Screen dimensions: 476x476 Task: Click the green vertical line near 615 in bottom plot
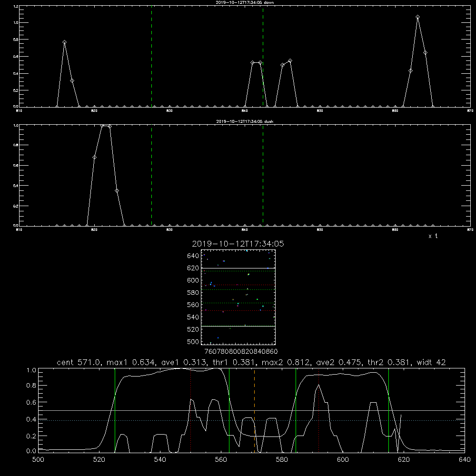point(388,410)
